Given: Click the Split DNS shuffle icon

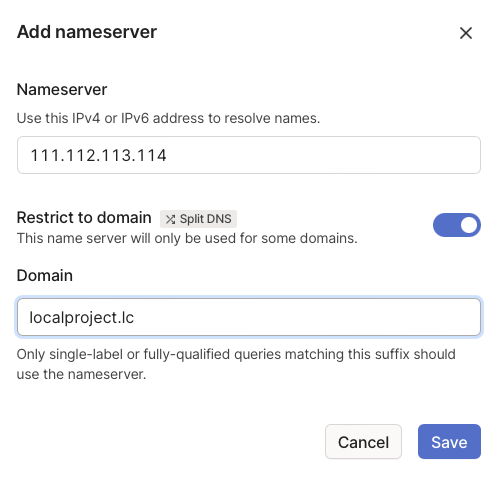Looking at the screenshot, I should pyautogui.click(x=170, y=219).
